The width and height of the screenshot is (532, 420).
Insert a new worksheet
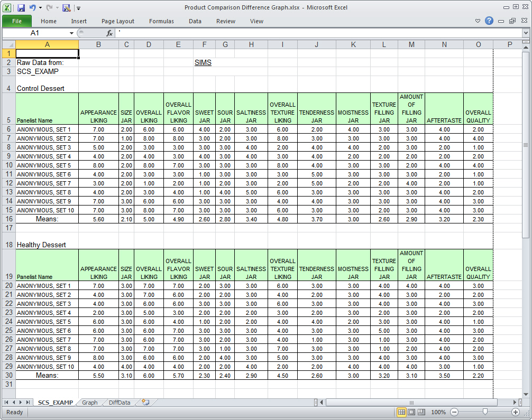point(145,403)
